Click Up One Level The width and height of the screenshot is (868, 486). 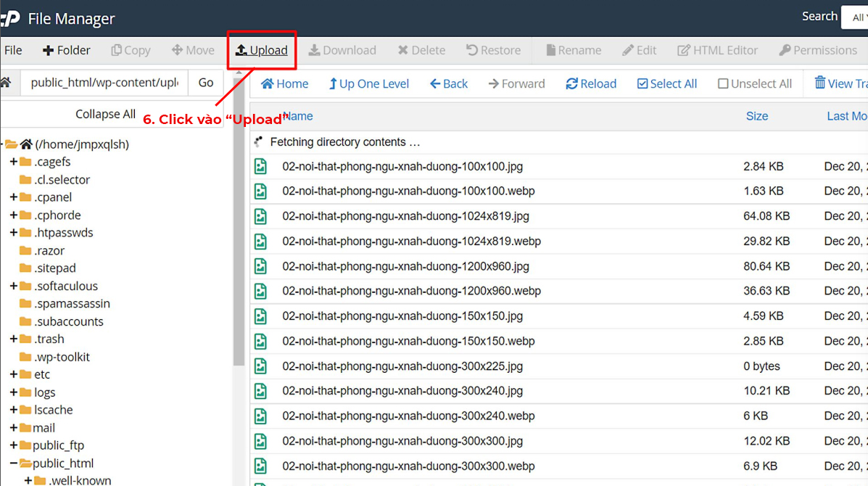pos(368,83)
